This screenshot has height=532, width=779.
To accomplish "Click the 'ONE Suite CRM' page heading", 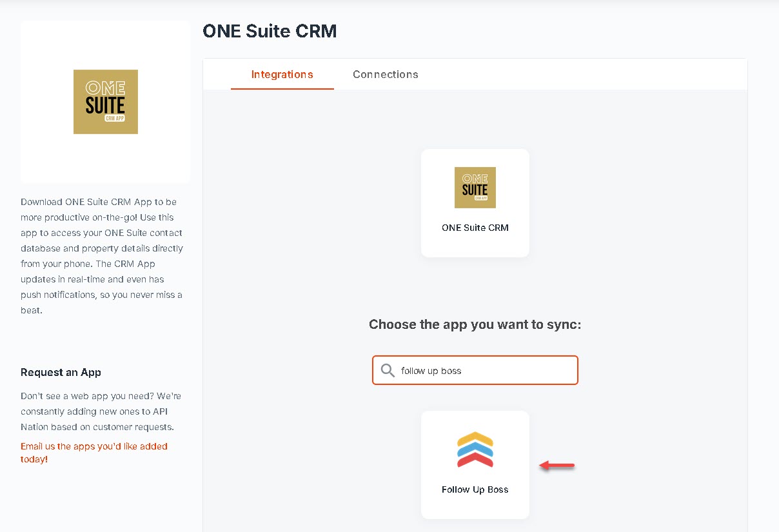I will tap(270, 31).
